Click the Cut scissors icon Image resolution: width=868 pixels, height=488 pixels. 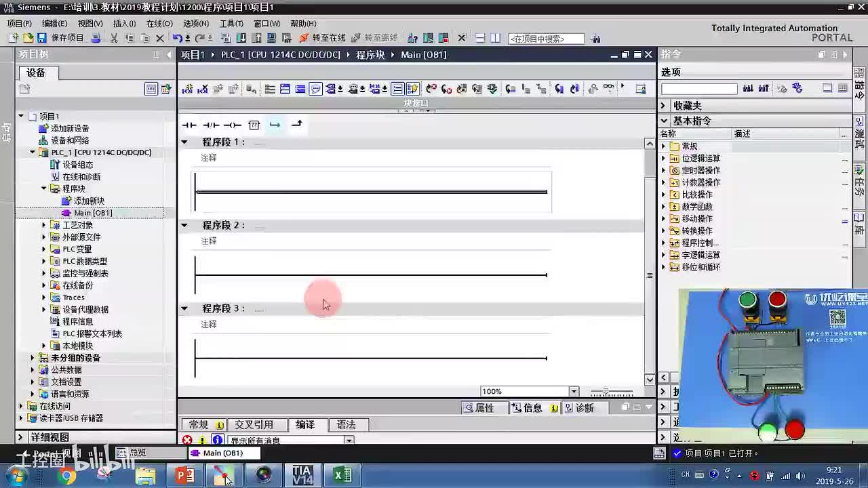point(114,38)
